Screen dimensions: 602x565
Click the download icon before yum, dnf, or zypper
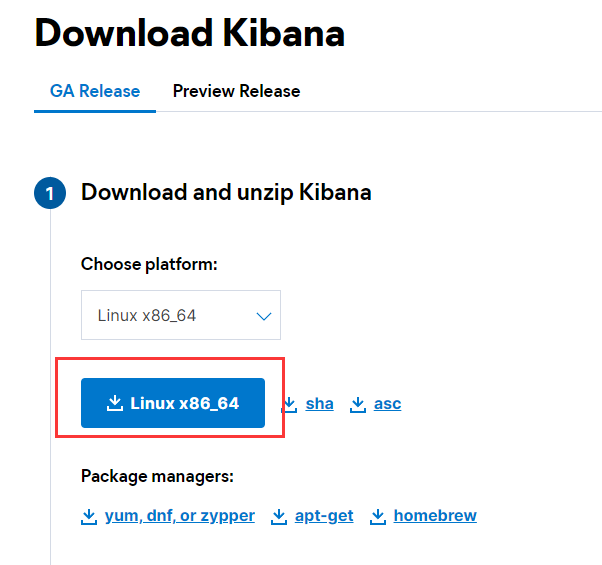point(89,516)
